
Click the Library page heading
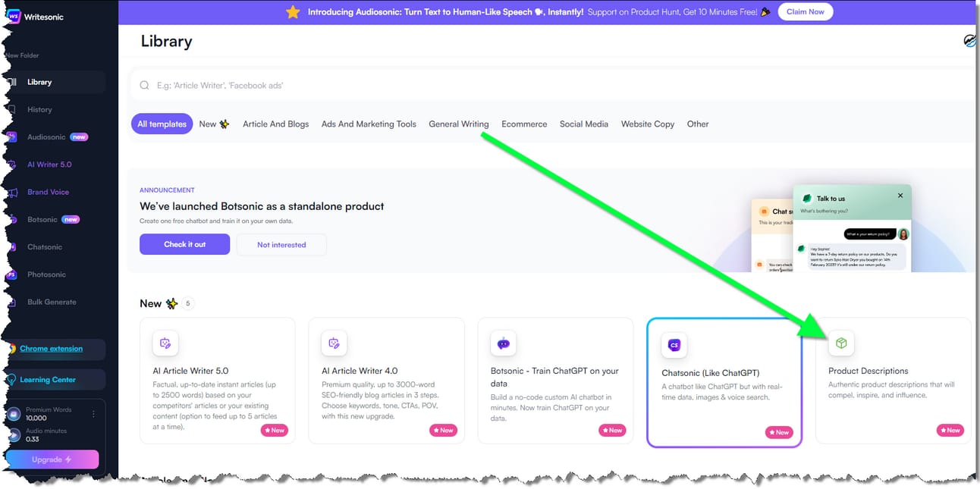[x=166, y=42]
